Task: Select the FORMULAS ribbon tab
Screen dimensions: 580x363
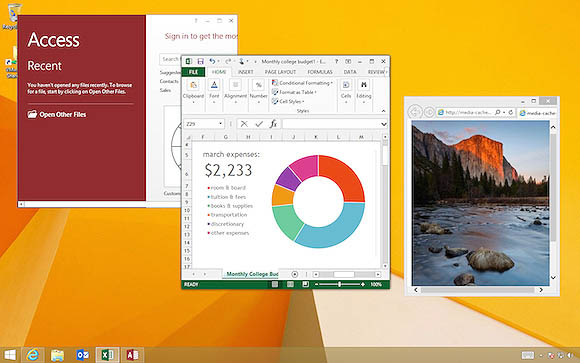Action: click(320, 72)
